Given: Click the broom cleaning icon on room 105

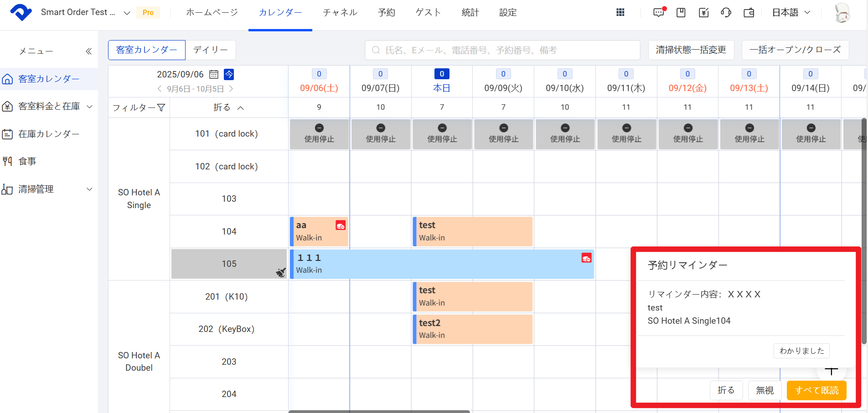Looking at the screenshot, I should pos(280,272).
